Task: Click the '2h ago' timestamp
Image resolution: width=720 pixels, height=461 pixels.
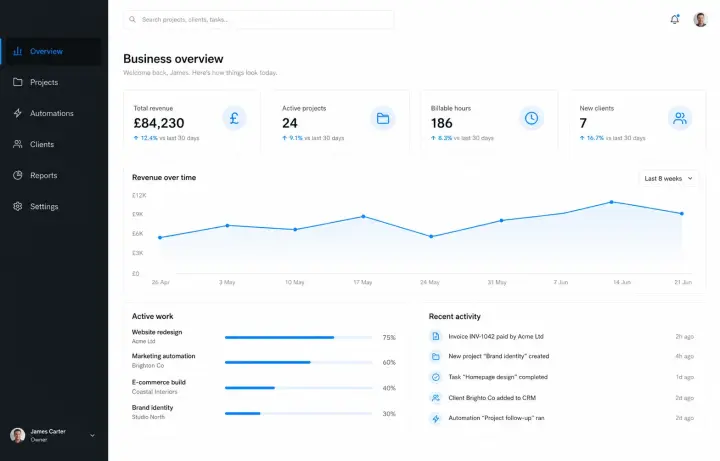Action: click(x=684, y=337)
